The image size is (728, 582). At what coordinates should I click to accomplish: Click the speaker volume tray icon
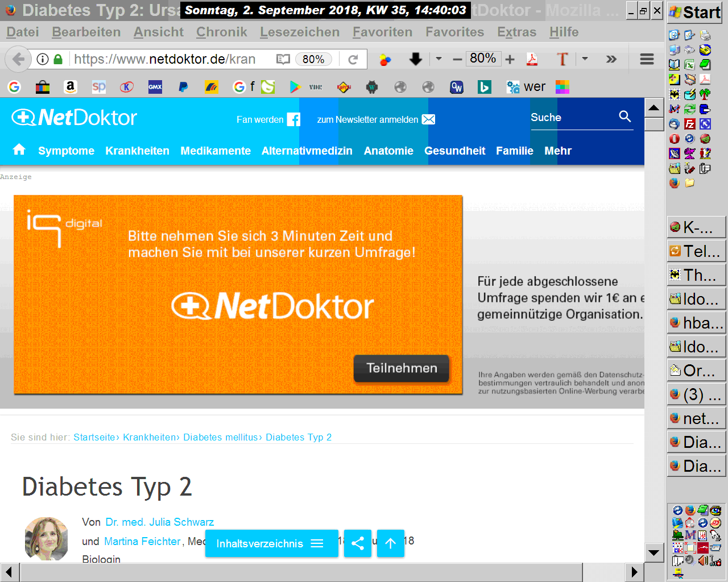point(703,560)
